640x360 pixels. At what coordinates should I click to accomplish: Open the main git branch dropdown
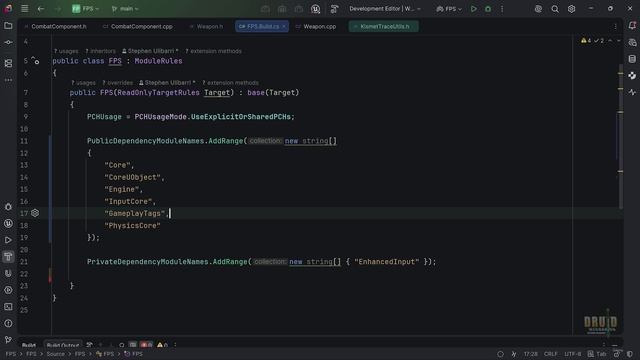(125, 9)
